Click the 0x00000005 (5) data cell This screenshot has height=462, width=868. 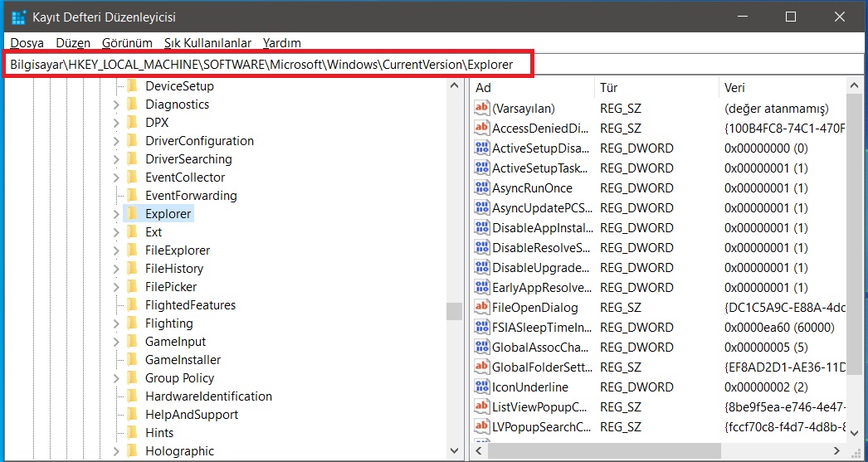click(766, 348)
